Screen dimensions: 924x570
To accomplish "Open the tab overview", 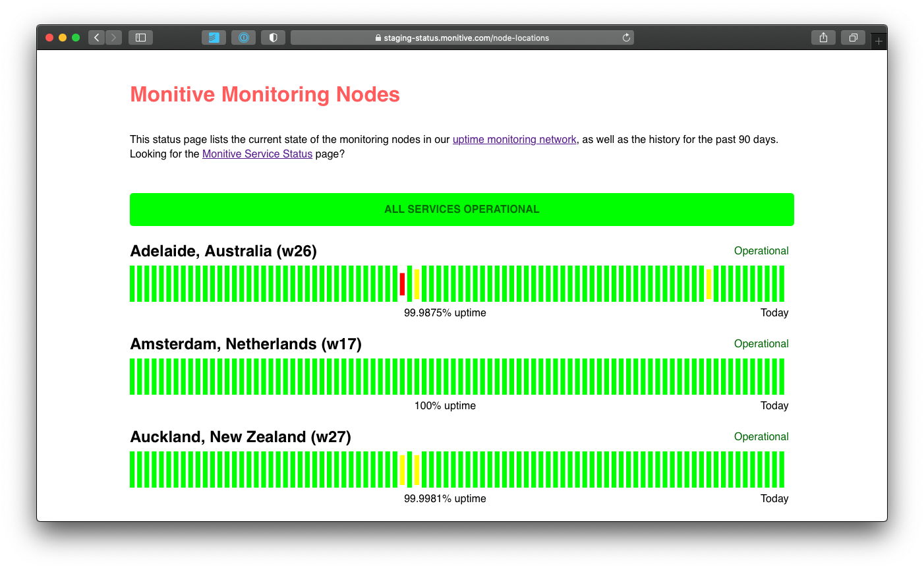I will [853, 38].
